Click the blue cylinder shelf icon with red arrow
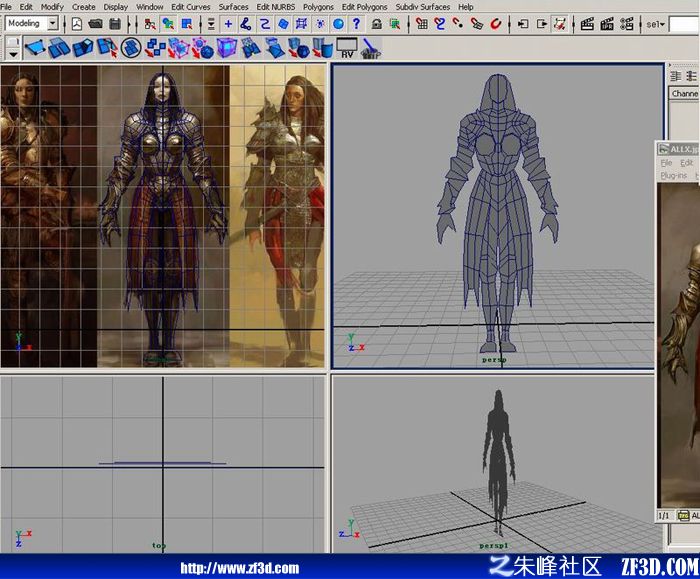The image size is (700, 579). [x=323, y=48]
